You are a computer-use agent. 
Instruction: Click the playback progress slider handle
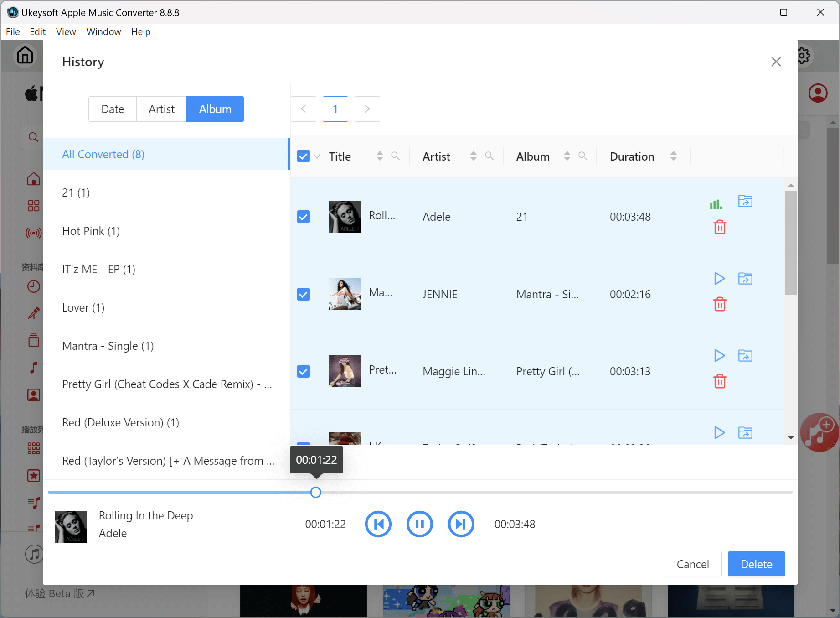point(315,493)
